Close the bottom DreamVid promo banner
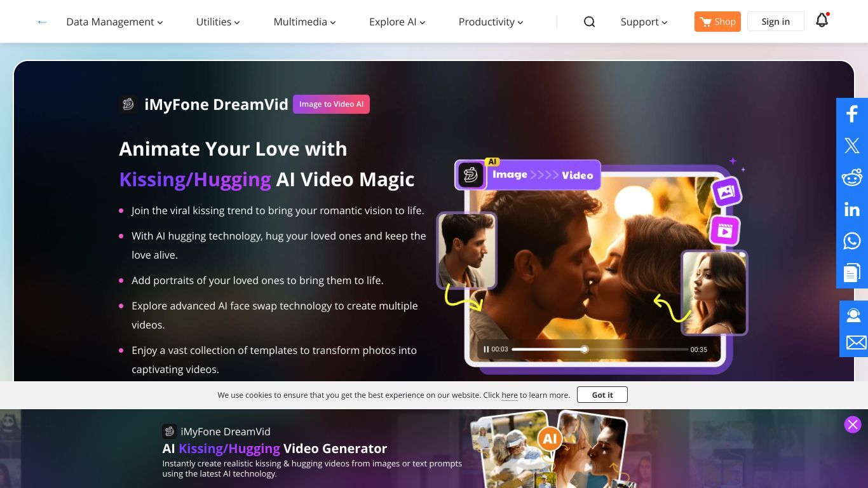 (x=853, y=424)
